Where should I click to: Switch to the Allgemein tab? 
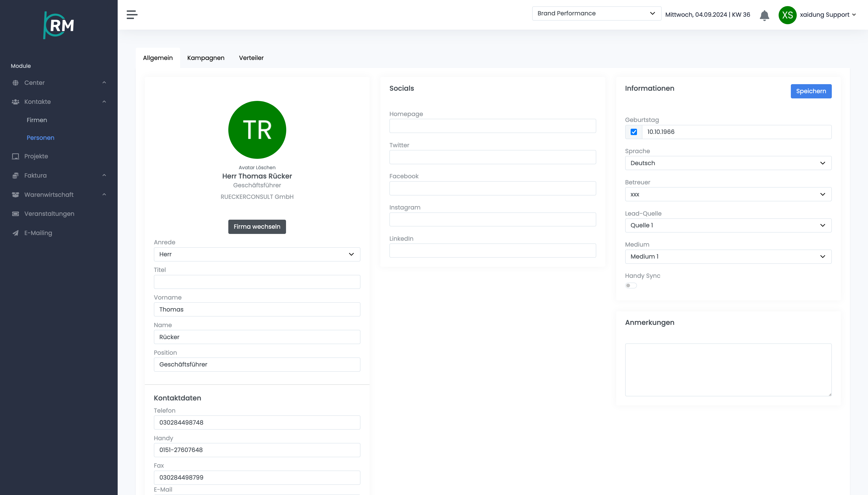click(158, 58)
